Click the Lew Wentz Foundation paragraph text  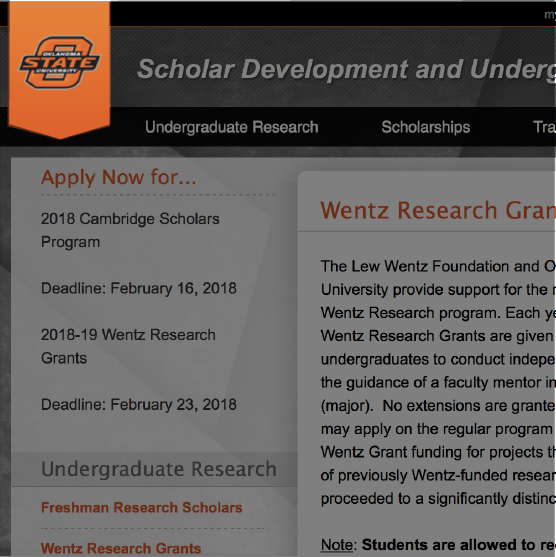tap(438, 383)
